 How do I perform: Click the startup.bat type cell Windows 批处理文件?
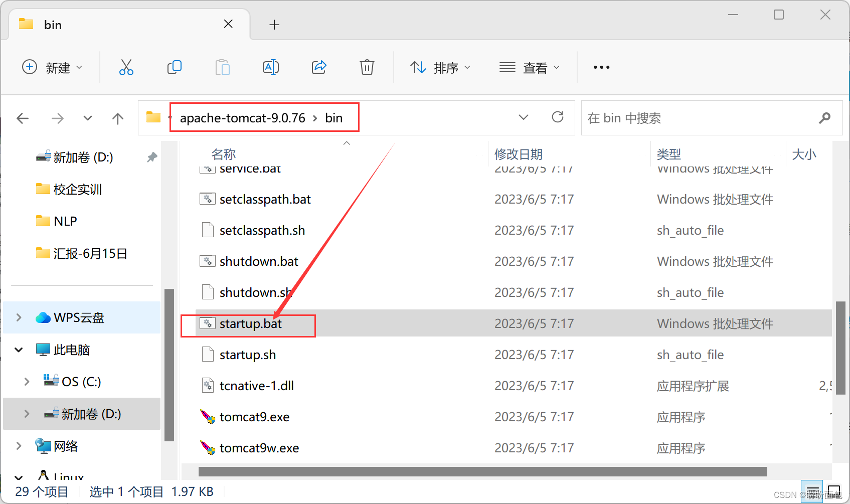coord(715,323)
